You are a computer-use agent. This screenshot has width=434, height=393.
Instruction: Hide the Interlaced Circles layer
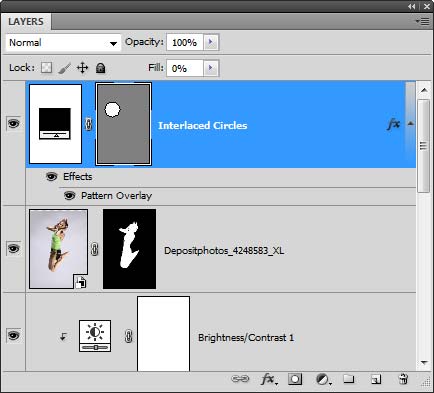[13, 124]
